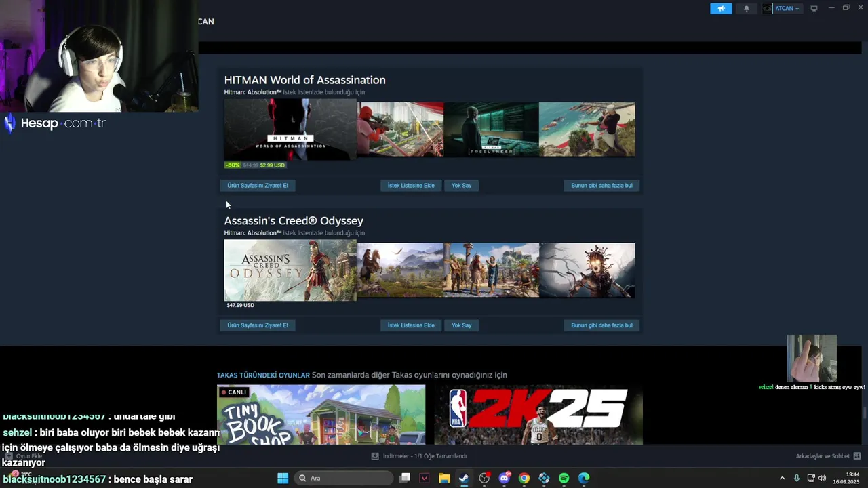Click the Steam announcements megaphone button
This screenshot has width=868, height=488.
tap(721, 9)
